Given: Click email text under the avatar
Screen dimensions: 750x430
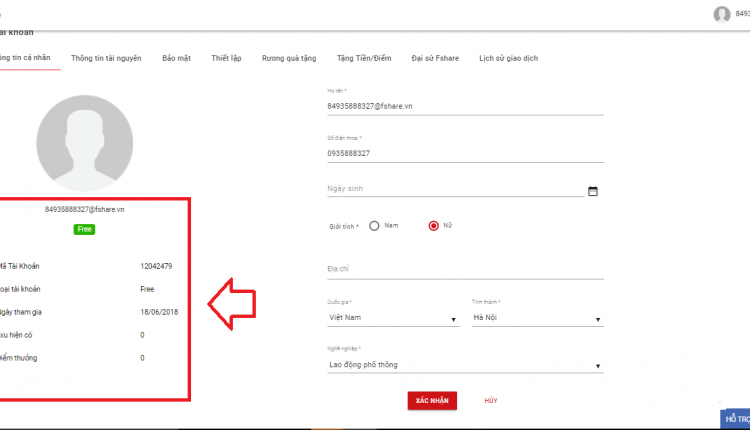Looking at the screenshot, I should (85, 209).
